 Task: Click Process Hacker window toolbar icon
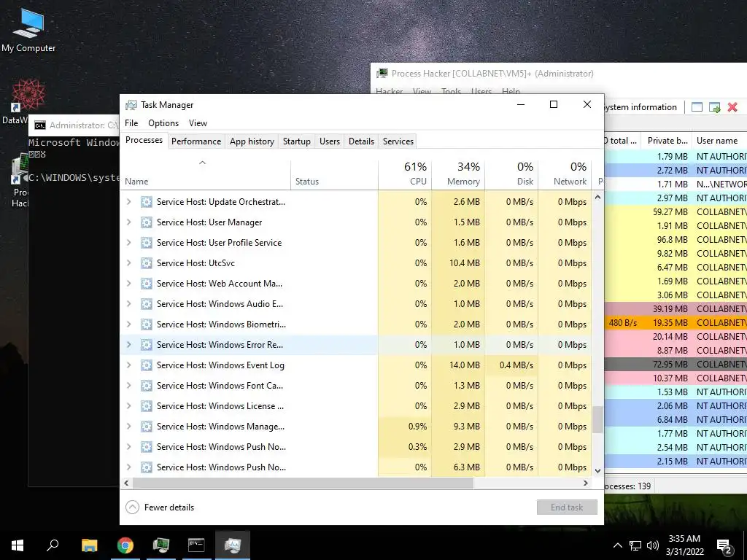tap(697, 107)
